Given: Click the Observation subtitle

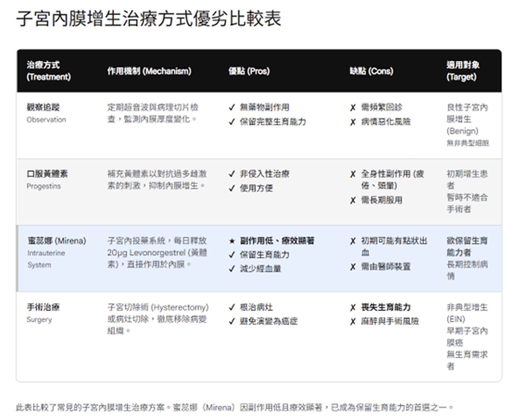Looking at the screenshot, I should click(46, 120).
